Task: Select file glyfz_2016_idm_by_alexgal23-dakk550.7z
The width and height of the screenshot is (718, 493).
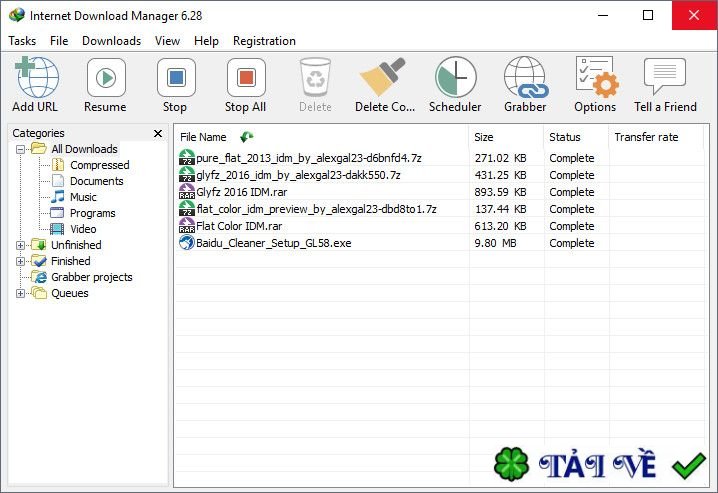Action: [x=298, y=175]
